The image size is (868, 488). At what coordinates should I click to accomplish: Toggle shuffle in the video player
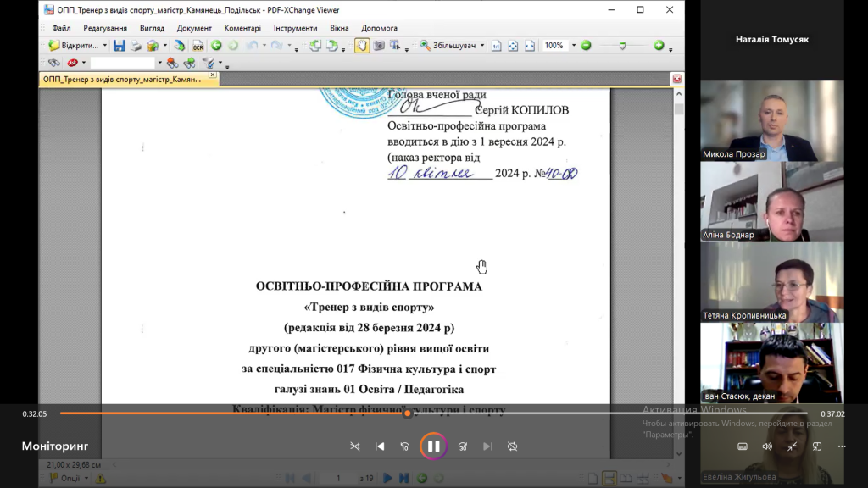pos(354,446)
